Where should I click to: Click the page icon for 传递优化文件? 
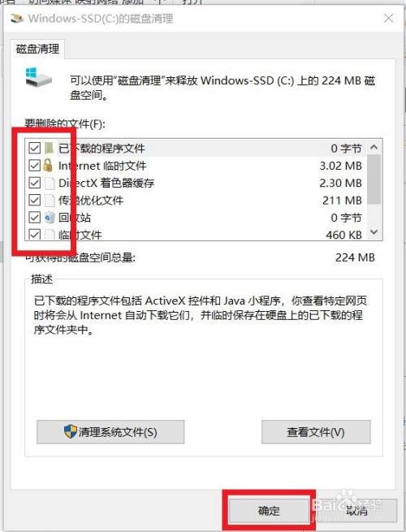pyautogui.click(x=50, y=200)
